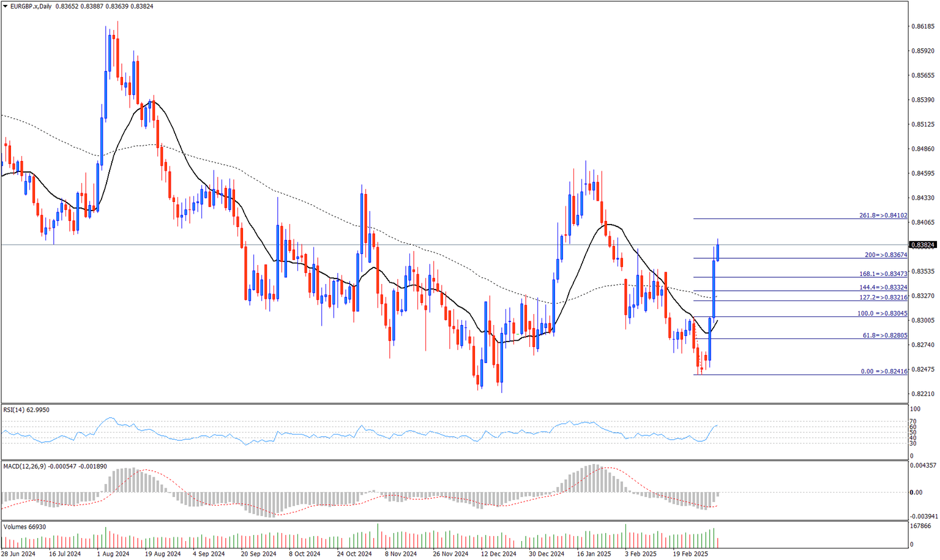
Task: Click price axis value 0.85655
Action: pyautogui.click(x=923, y=75)
